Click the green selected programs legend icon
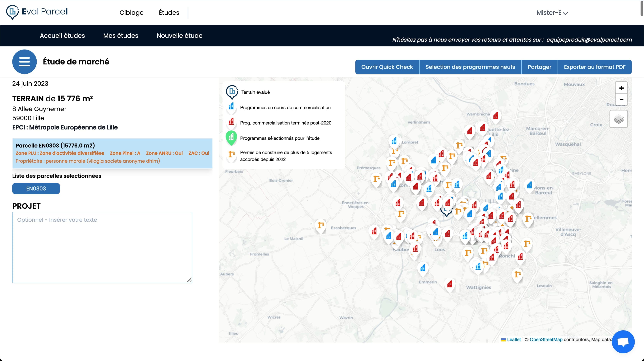 (231, 138)
